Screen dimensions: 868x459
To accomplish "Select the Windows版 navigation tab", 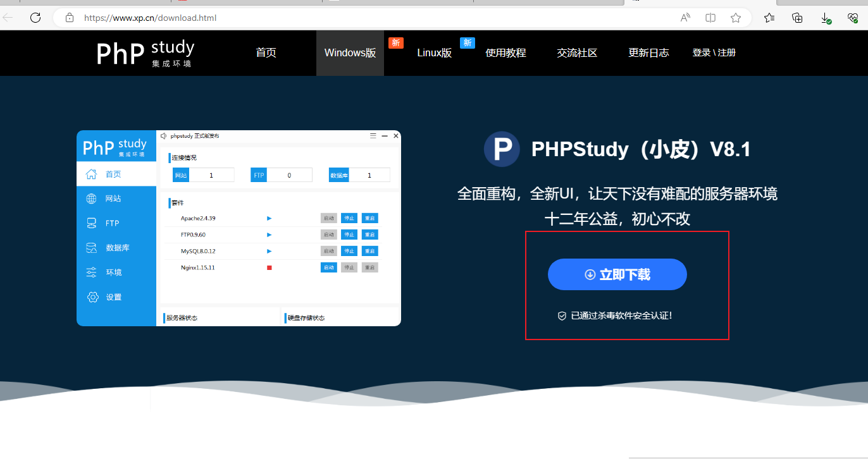I will point(350,53).
